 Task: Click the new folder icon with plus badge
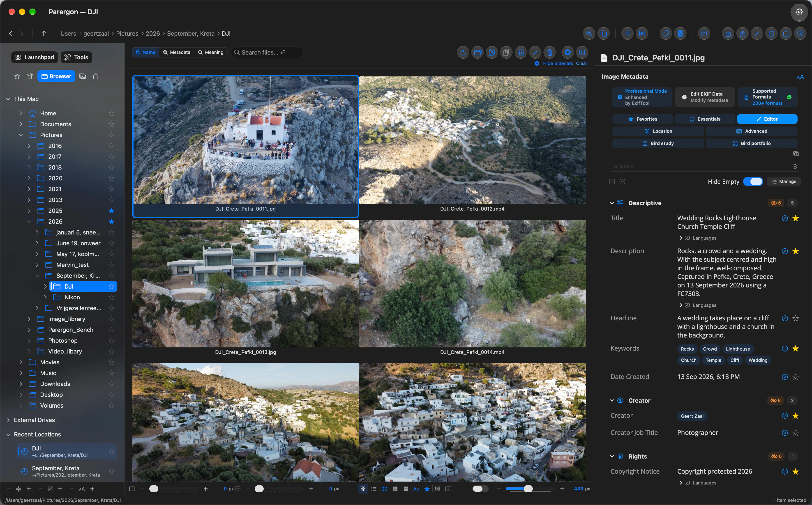tap(478, 53)
